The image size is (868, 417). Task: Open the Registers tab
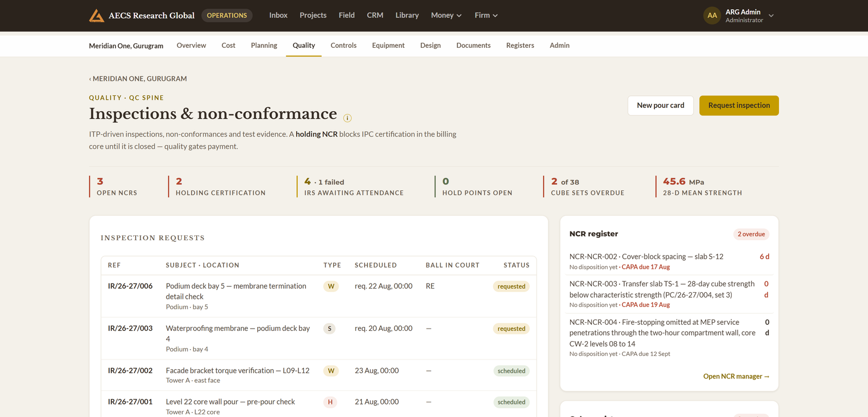pos(520,46)
